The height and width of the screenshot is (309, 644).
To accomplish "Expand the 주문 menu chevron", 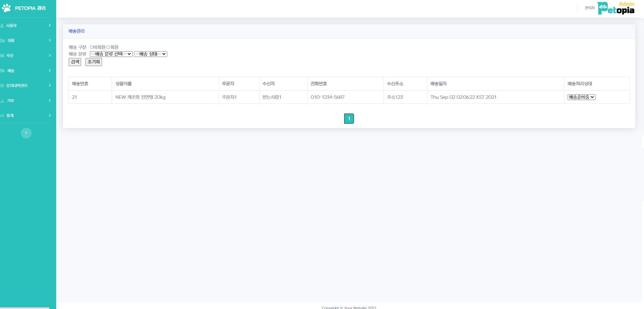I will click(50, 55).
